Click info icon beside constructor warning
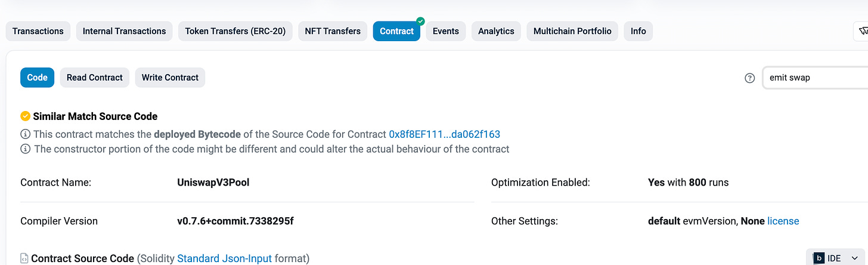 [x=25, y=149]
